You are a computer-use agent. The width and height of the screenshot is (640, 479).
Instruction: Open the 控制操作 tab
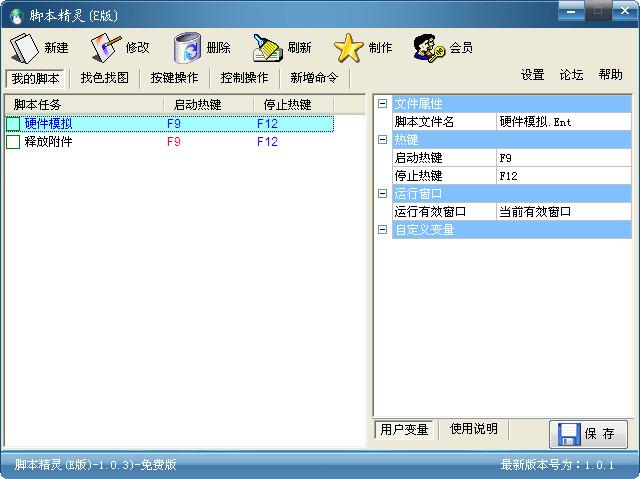tap(244, 78)
